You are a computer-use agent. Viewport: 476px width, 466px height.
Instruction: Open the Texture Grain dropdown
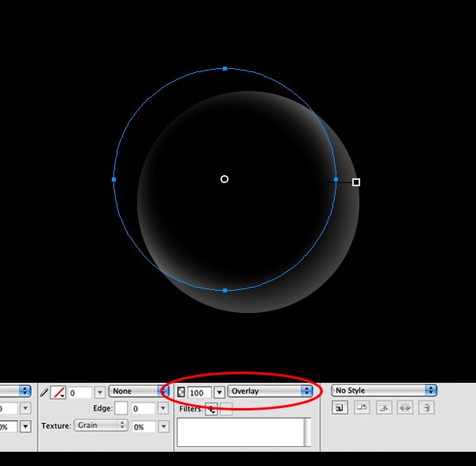[101, 426]
